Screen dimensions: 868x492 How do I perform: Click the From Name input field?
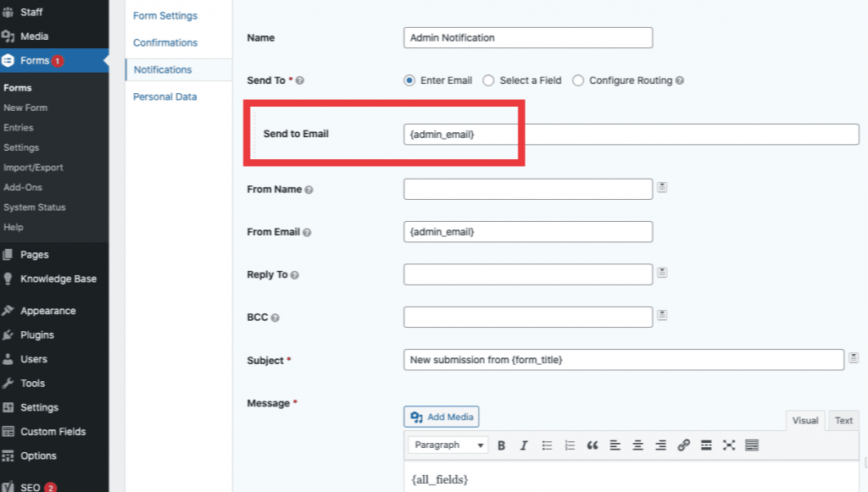pyautogui.click(x=528, y=189)
